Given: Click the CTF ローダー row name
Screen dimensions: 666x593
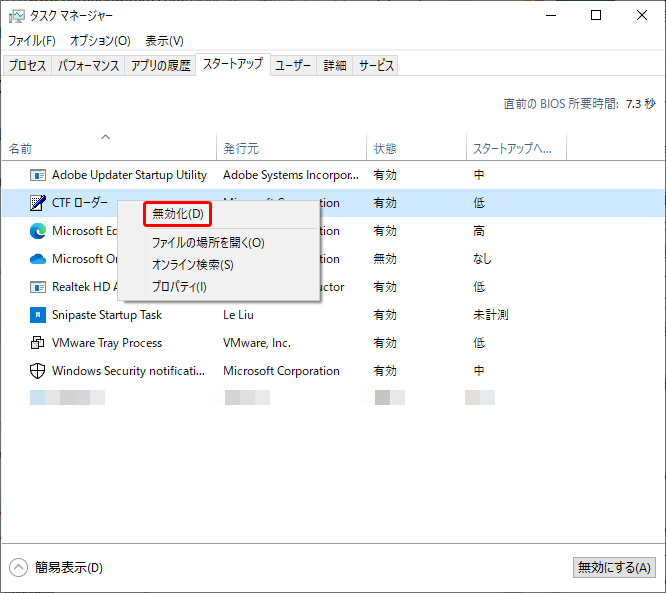Looking at the screenshot, I should tap(79, 203).
